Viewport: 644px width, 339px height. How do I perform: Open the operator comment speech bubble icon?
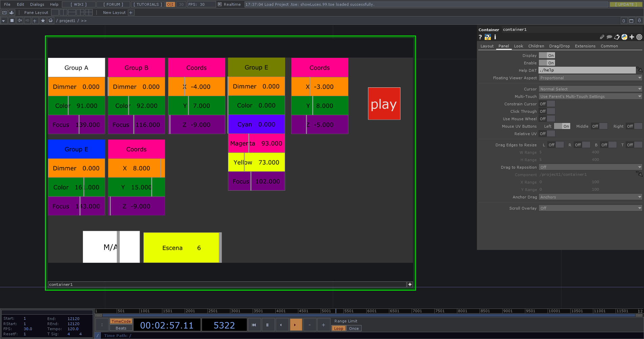[x=609, y=37]
